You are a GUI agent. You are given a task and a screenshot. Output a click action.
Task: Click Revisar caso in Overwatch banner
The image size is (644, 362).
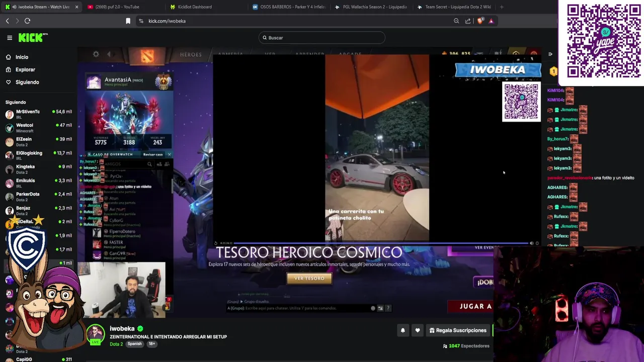click(152, 155)
